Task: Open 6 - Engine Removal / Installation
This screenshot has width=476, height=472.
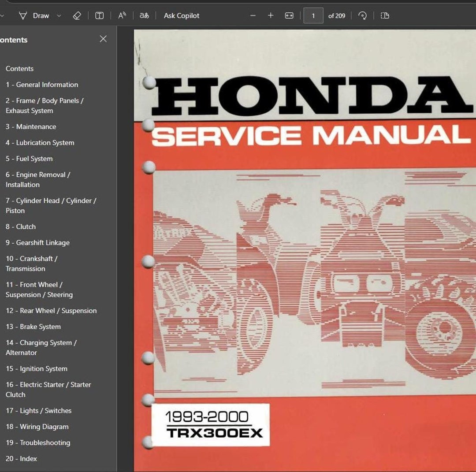Action: coord(38,180)
